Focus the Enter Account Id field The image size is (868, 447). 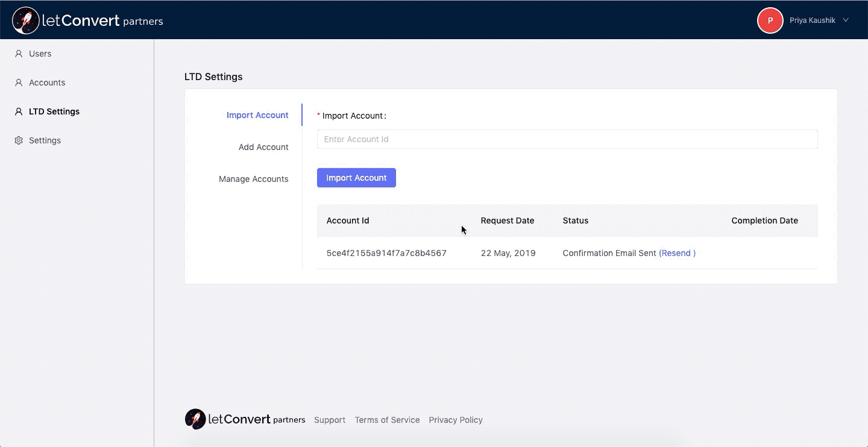point(567,139)
